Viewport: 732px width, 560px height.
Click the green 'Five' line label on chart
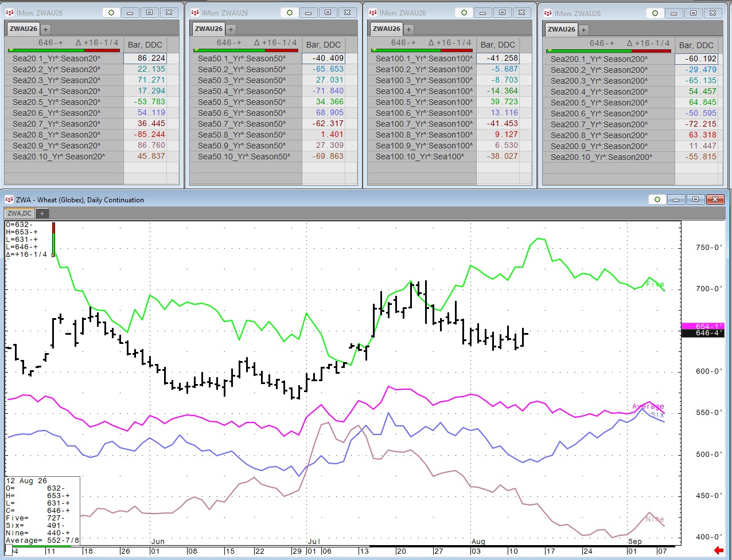[x=655, y=284]
